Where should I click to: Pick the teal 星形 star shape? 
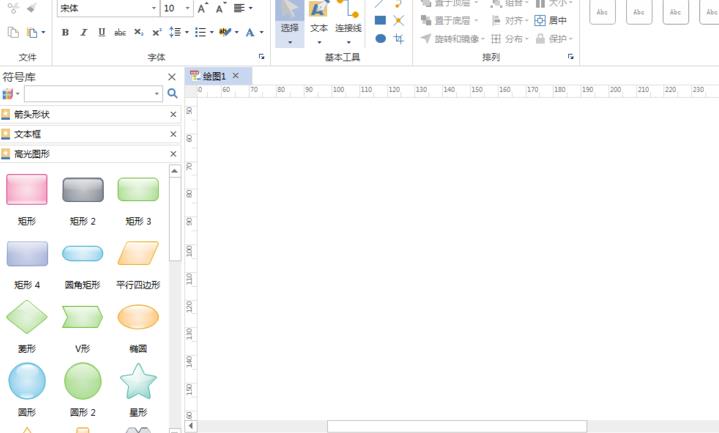(138, 381)
